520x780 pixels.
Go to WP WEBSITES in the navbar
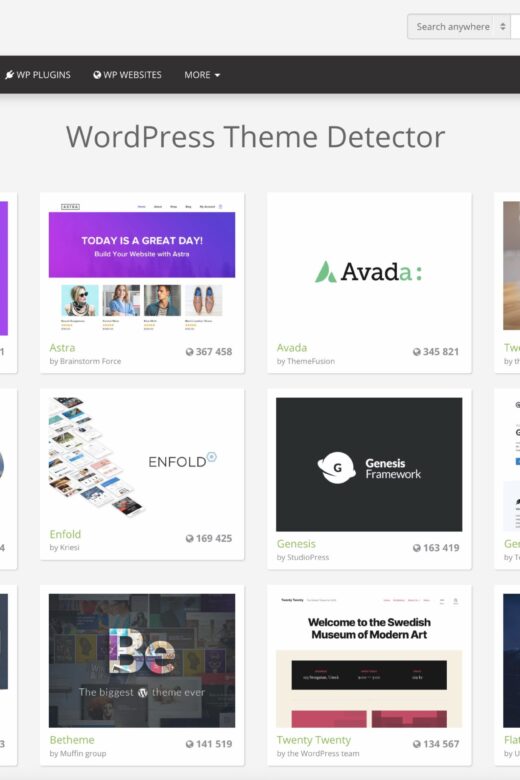tap(127, 75)
